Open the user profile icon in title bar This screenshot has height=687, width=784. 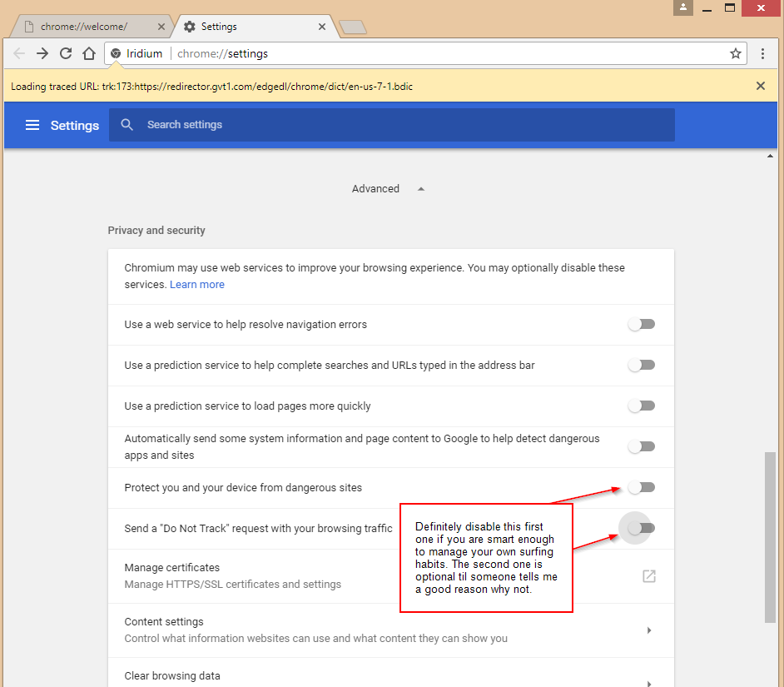point(683,7)
